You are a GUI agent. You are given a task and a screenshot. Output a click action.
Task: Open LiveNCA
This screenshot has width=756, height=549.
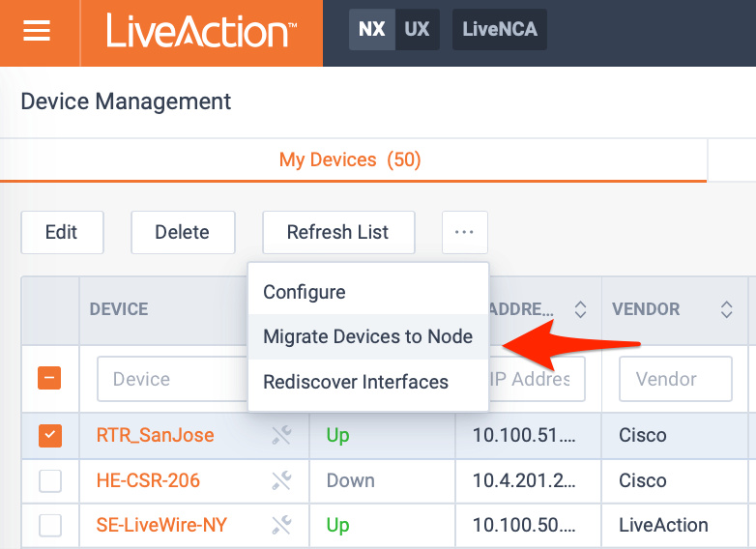click(x=500, y=29)
